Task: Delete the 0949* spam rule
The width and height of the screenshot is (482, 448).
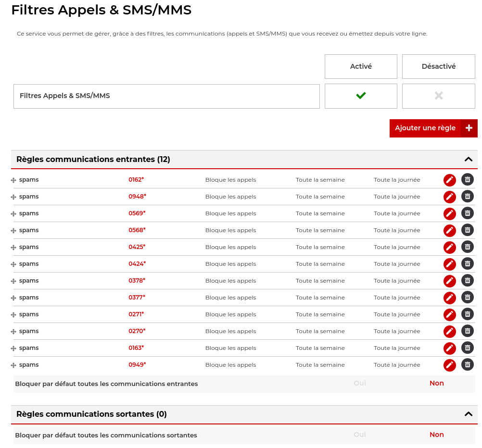Action: point(467,365)
